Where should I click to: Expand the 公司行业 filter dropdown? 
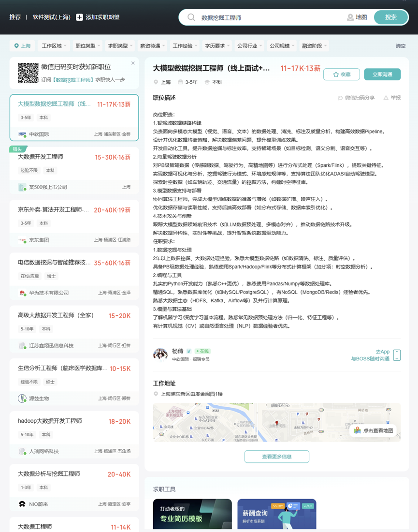pyautogui.click(x=249, y=46)
